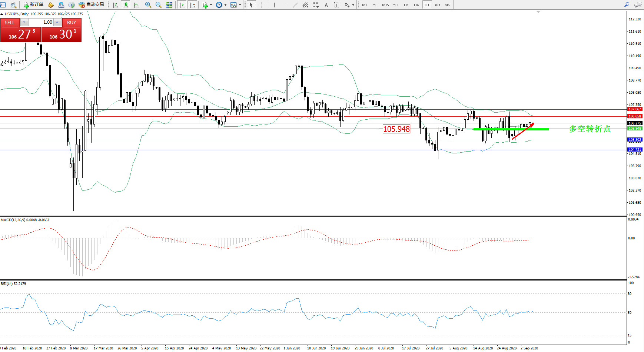Screen dimensions: 644x352
Task: Click the zoom in magnifier icon
Action: (148, 5)
